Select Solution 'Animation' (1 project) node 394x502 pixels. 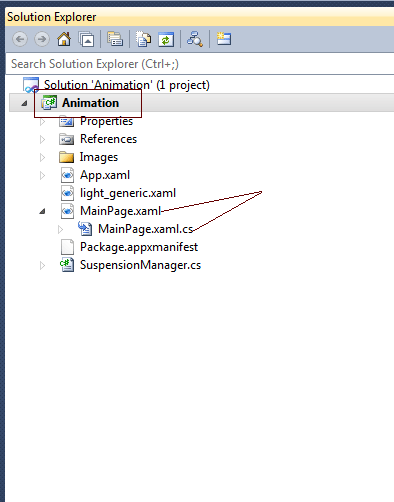coord(127,85)
